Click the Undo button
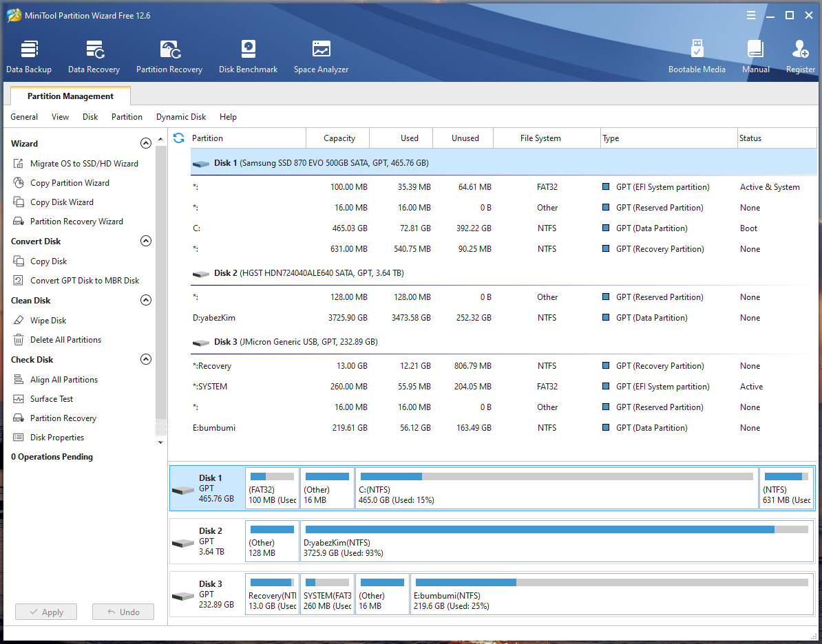The width and height of the screenshot is (822, 644). click(123, 612)
